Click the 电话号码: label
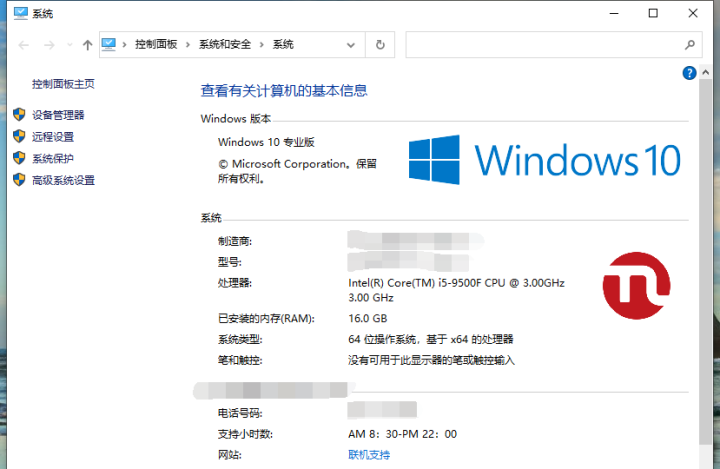This screenshot has width=720, height=469. (240, 413)
